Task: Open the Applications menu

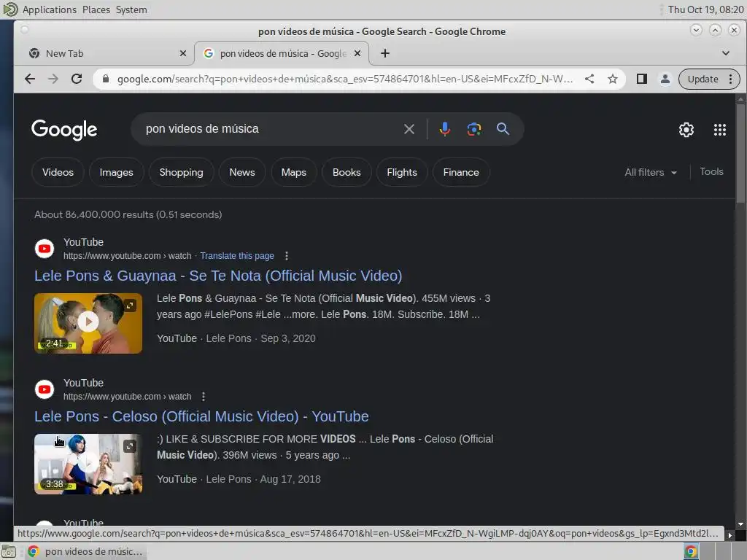Action: [x=49, y=9]
